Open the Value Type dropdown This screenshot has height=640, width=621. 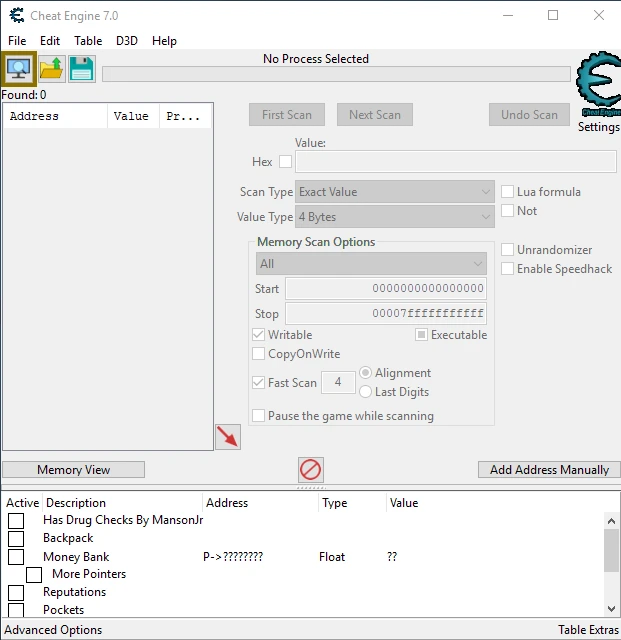pos(395,217)
